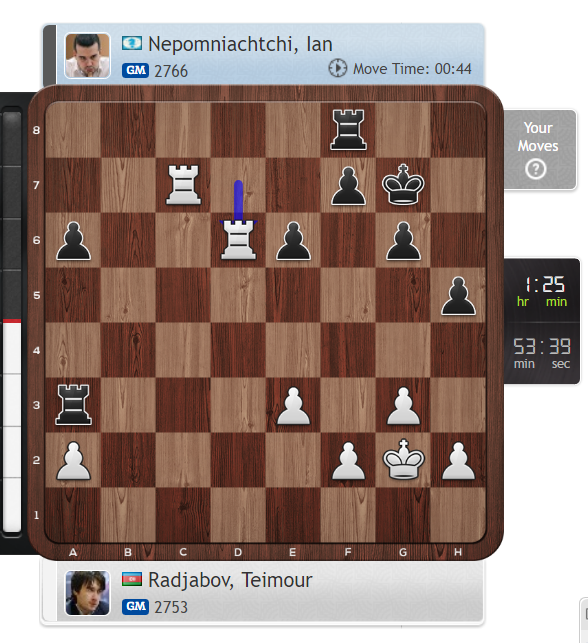
Task: Open Radjabov, Teimour player name link
Action: point(230,580)
